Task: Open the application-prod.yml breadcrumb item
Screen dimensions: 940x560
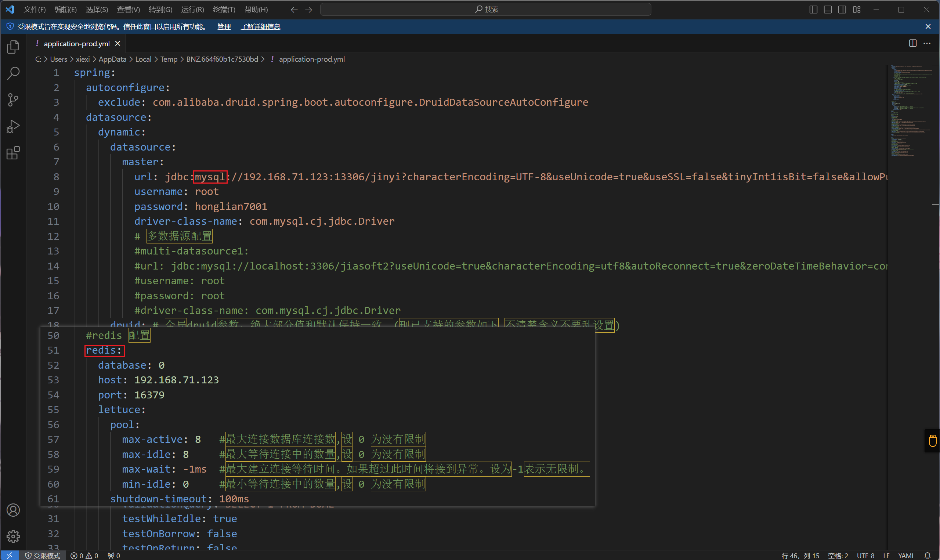Action: pyautogui.click(x=312, y=59)
